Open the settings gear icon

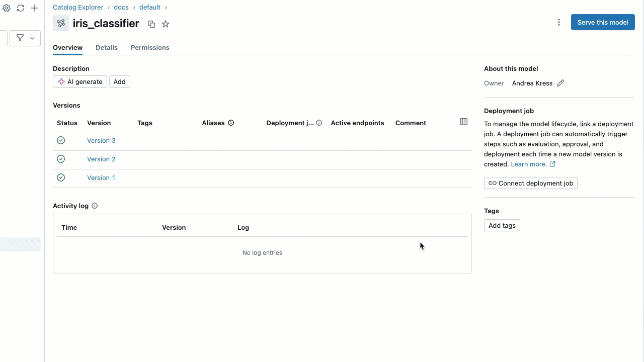point(7,8)
